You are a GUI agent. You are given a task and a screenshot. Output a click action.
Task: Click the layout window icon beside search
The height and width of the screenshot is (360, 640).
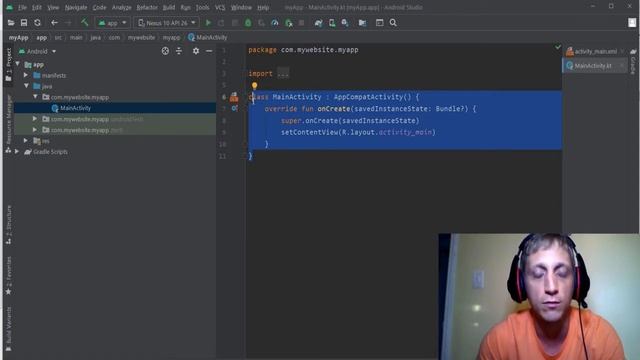tap(380, 23)
